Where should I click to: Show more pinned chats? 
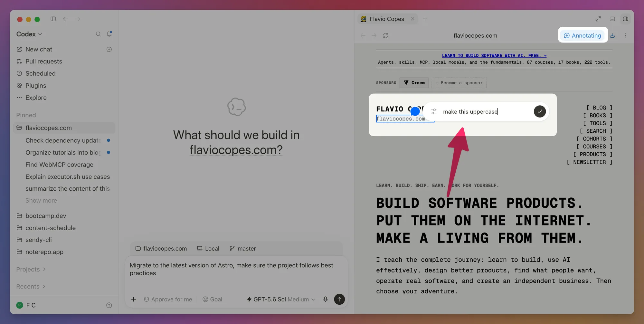coord(41,200)
